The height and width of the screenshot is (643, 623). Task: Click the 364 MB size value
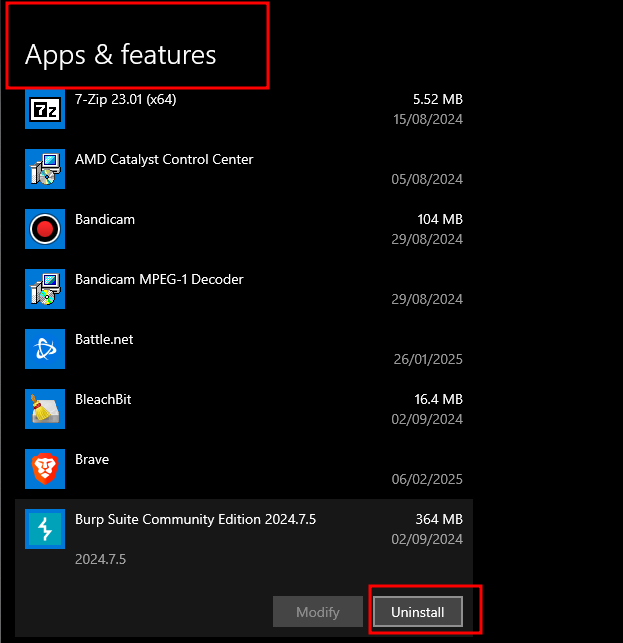pos(439,519)
